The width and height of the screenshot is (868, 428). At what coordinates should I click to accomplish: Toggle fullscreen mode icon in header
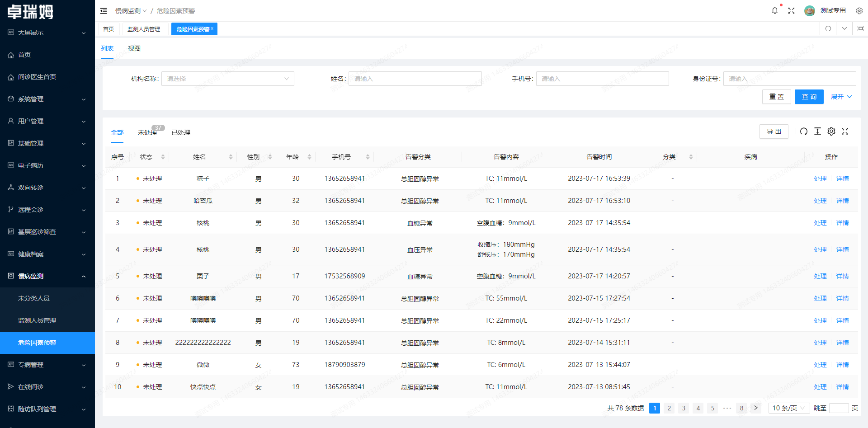(x=791, y=10)
